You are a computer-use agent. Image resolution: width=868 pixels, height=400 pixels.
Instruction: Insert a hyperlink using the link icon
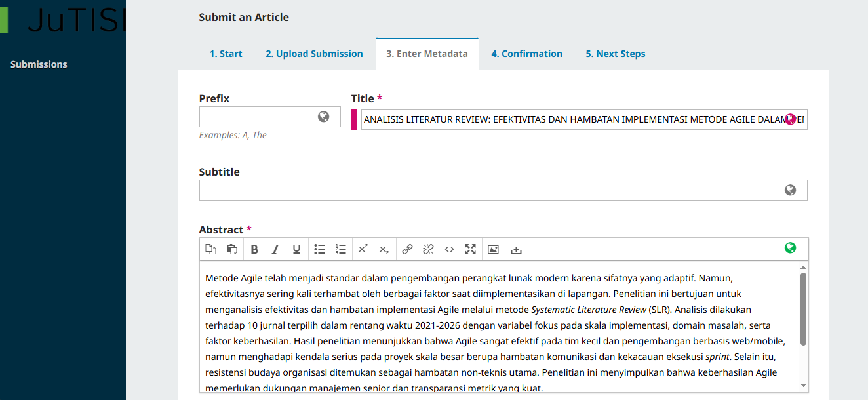point(406,249)
